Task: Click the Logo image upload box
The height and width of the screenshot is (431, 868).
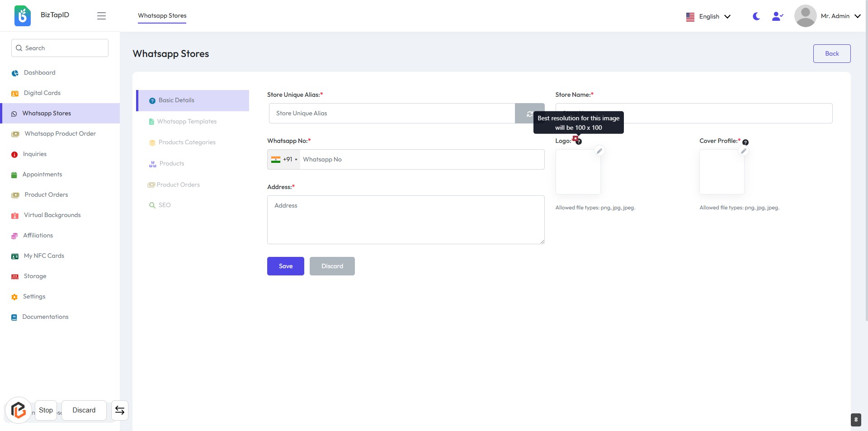Action: tap(578, 172)
